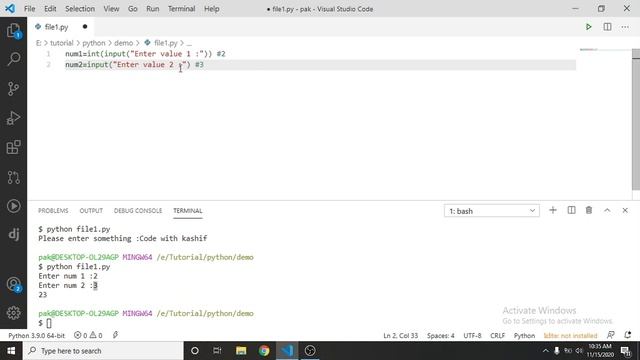This screenshot has width=640, height=360.
Task: Open notifications bell in status bar
Action: [x=628, y=336]
